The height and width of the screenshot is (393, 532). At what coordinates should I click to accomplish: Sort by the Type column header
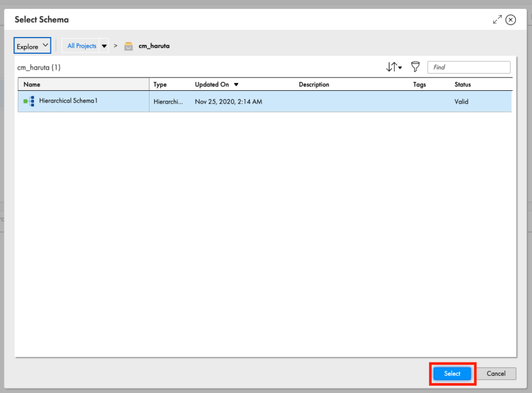[x=160, y=84]
